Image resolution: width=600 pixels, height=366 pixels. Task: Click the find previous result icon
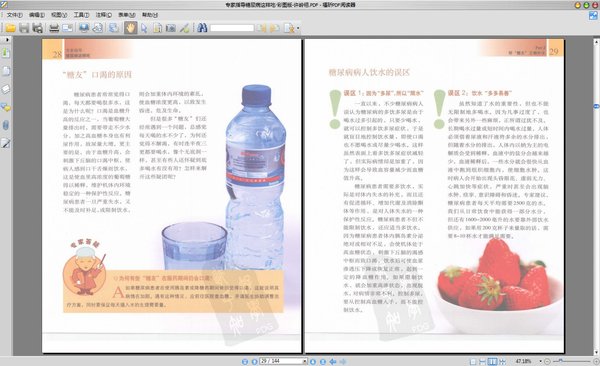tap(261, 28)
